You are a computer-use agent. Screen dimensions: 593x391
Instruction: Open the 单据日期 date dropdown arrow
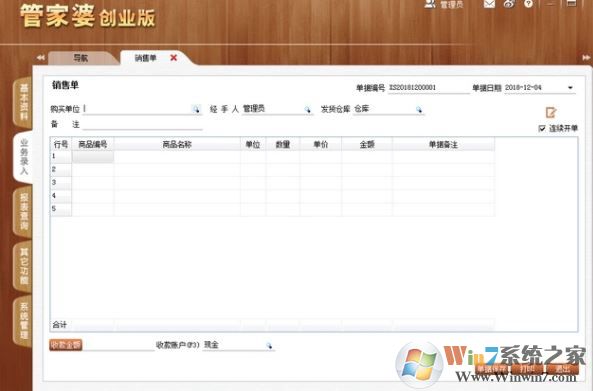point(570,88)
